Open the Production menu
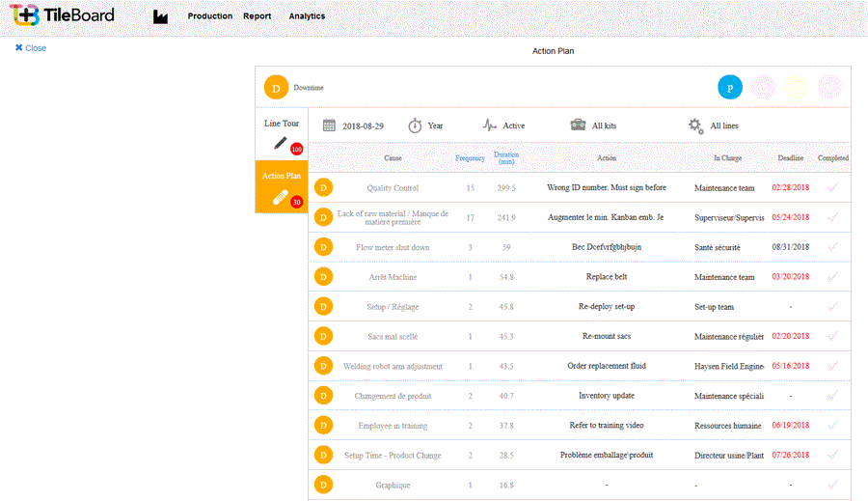This screenshot has height=501, width=868. [210, 16]
